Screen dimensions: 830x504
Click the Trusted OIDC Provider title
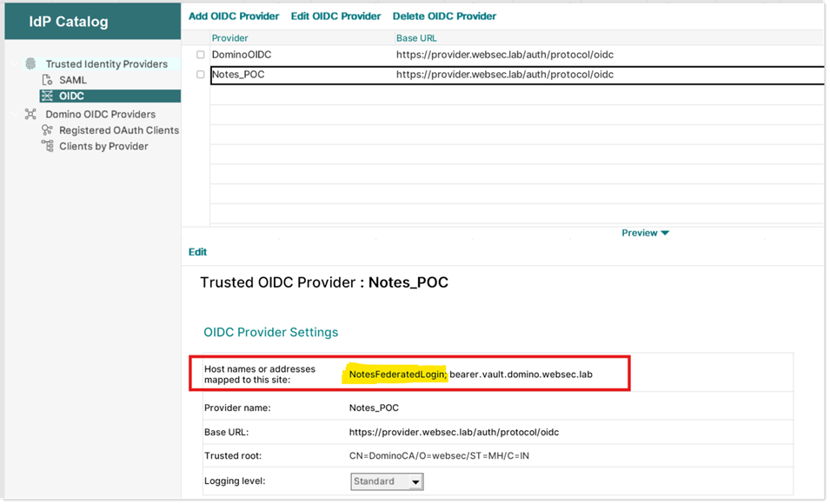click(324, 282)
